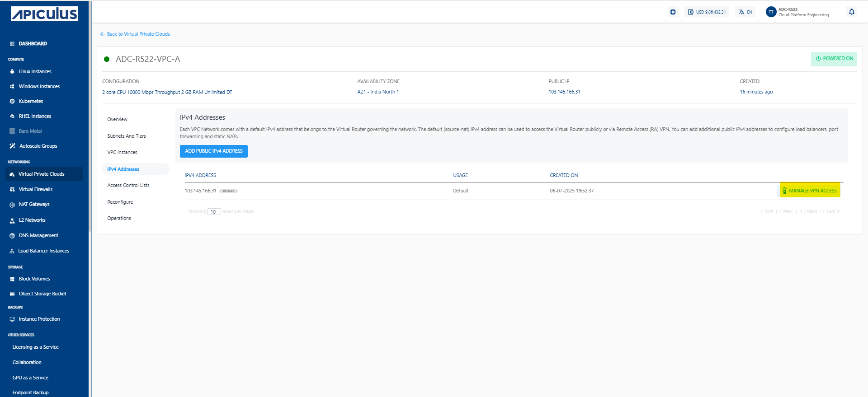This screenshot has height=397, width=868.
Task: Open NAT Gateways in sidebar
Action: tap(34, 205)
